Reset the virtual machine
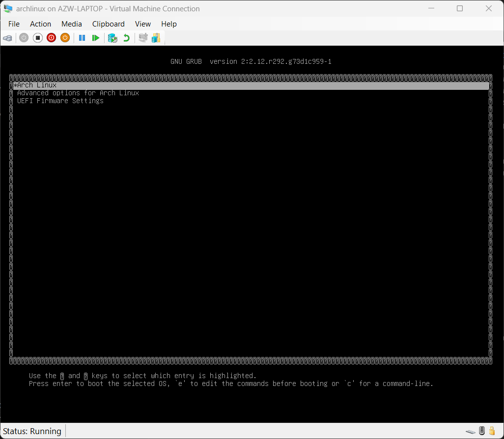The width and height of the screenshot is (504, 439). point(96,38)
